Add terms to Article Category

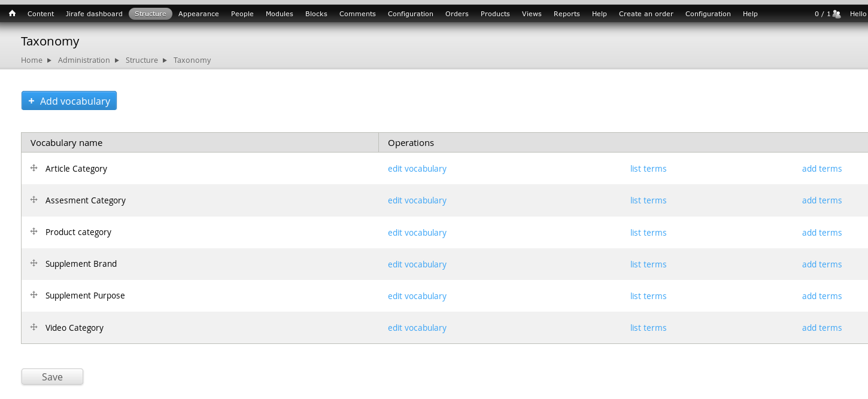(822, 169)
